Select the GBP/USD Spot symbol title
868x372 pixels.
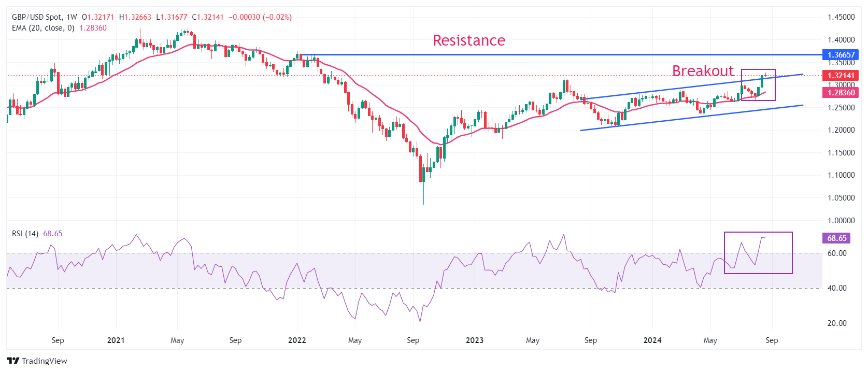click(37, 17)
